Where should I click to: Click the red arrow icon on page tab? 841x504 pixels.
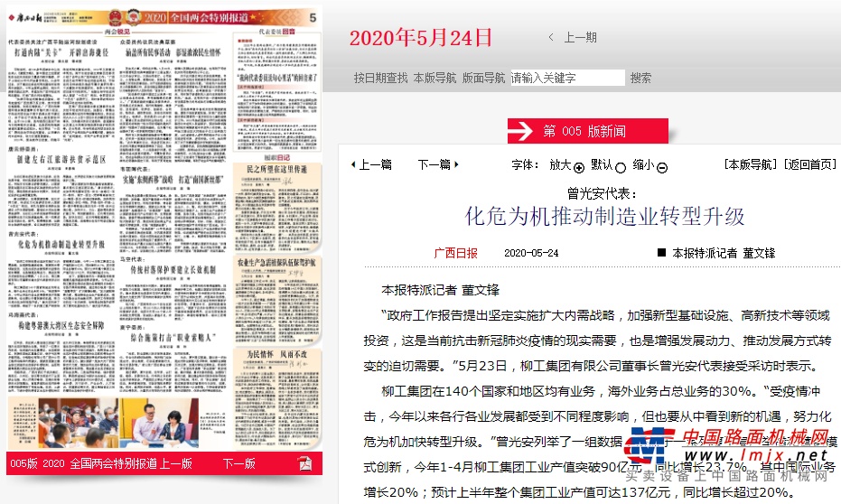(521, 131)
